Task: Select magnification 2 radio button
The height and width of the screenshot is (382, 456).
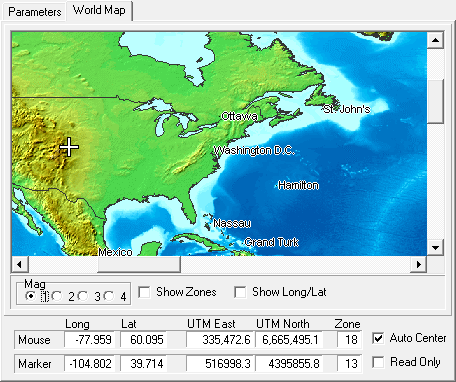Action: [x=57, y=296]
